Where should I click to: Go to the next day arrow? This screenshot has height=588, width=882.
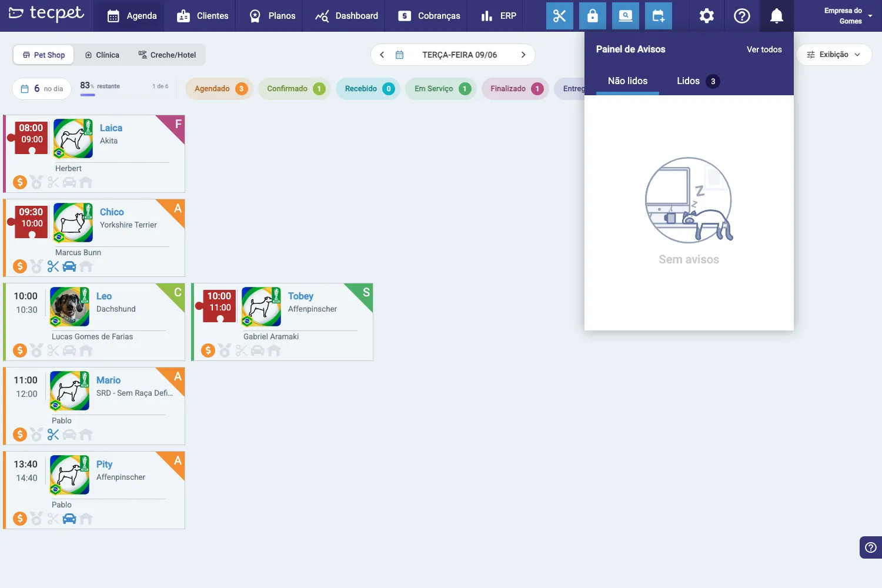pyautogui.click(x=523, y=55)
